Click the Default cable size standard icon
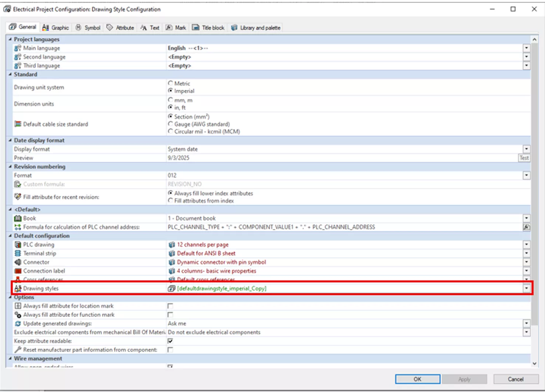 pos(17,124)
